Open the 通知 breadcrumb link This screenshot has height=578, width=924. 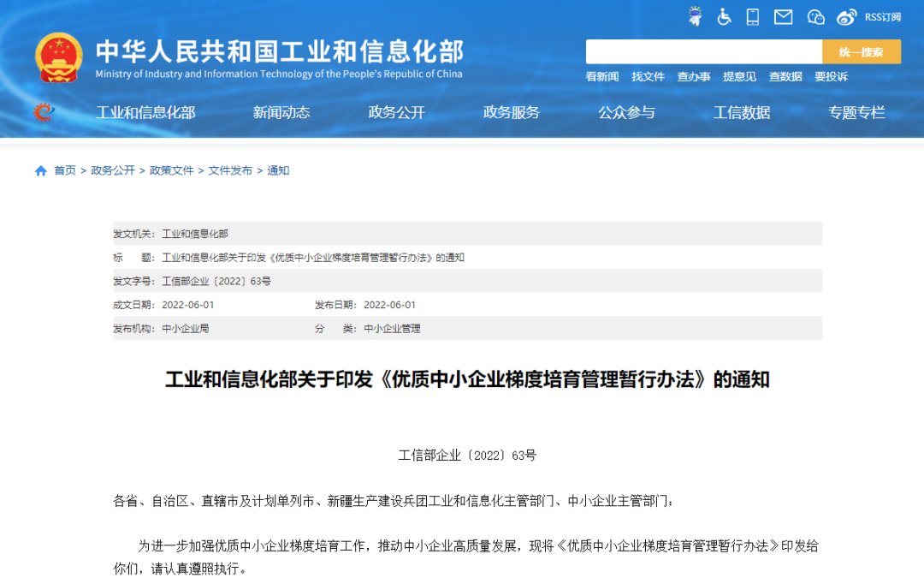(x=277, y=170)
